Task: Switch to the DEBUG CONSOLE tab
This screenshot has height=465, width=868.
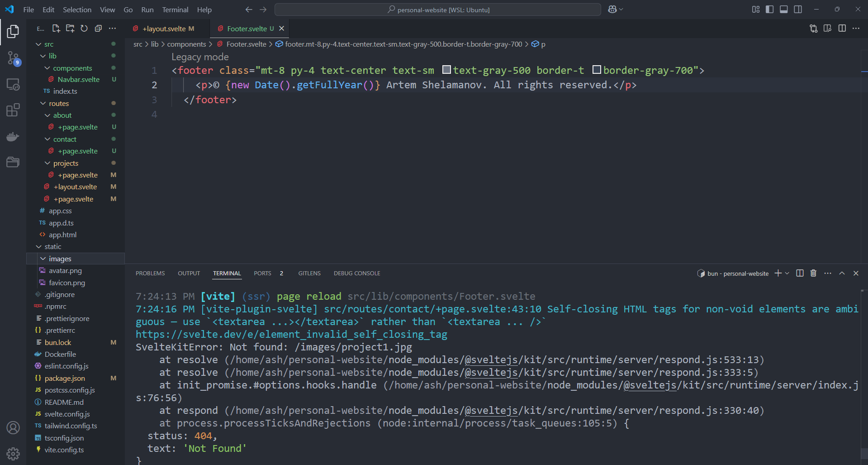Action: click(x=357, y=273)
